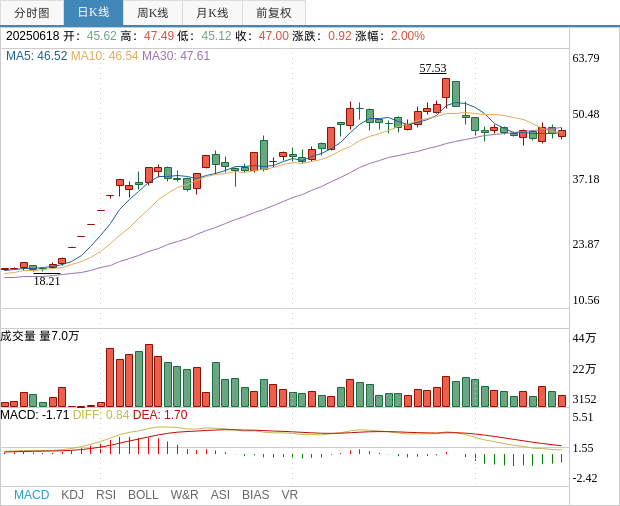Switch to the KDJ indicator
620x506 pixels.
tap(72, 495)
